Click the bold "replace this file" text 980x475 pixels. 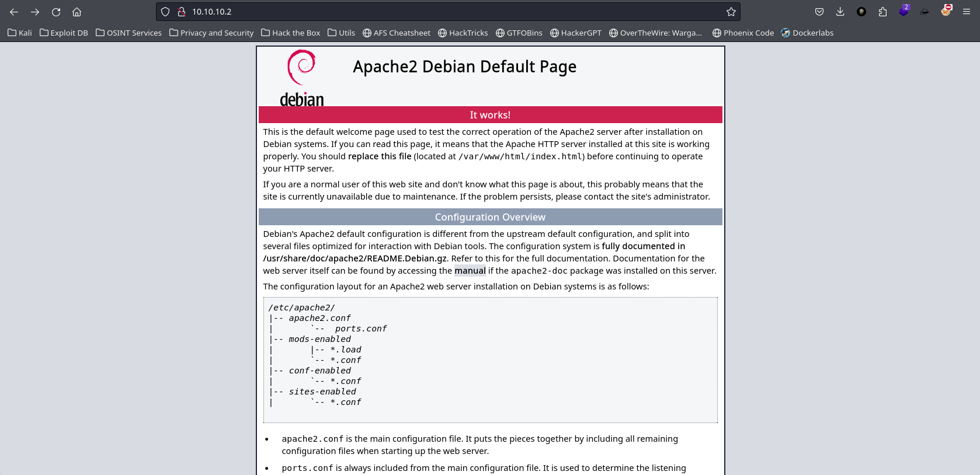(x=380, y=156)
